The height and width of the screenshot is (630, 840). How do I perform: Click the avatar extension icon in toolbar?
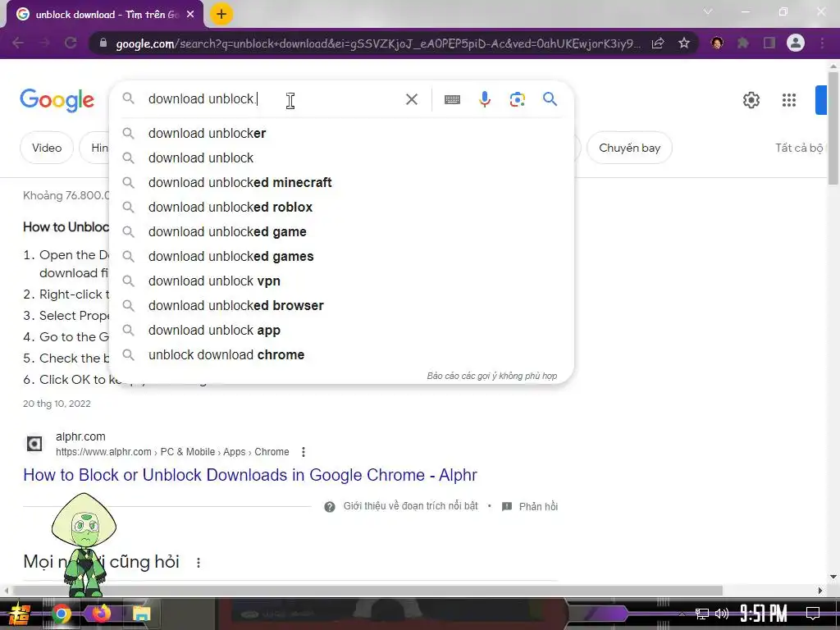pos(717,43)
